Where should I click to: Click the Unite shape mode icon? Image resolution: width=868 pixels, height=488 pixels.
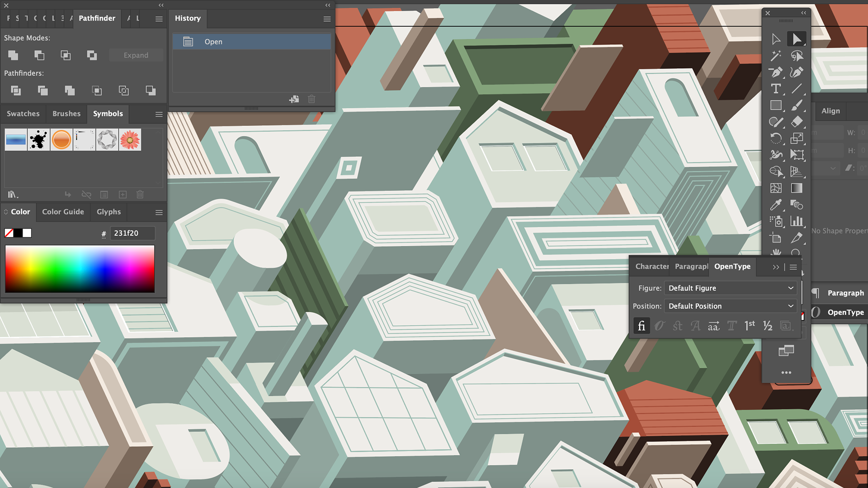click(x=13, y=55)
